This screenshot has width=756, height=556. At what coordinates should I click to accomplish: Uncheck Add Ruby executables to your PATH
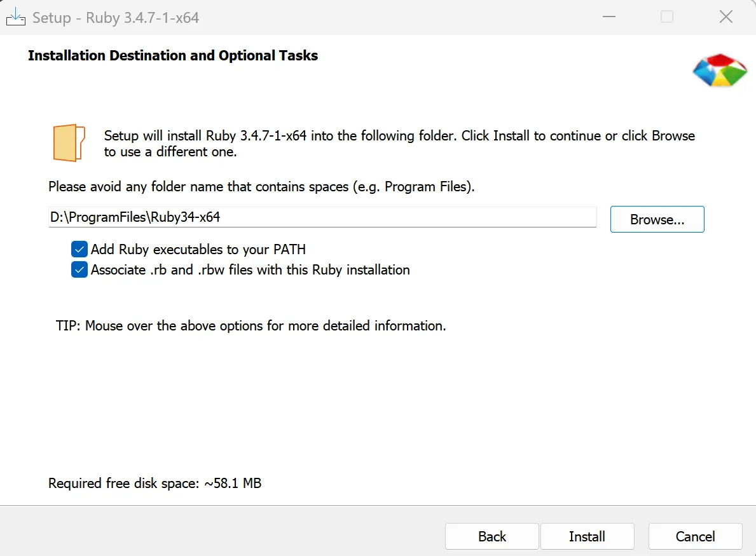coord(79,249)
